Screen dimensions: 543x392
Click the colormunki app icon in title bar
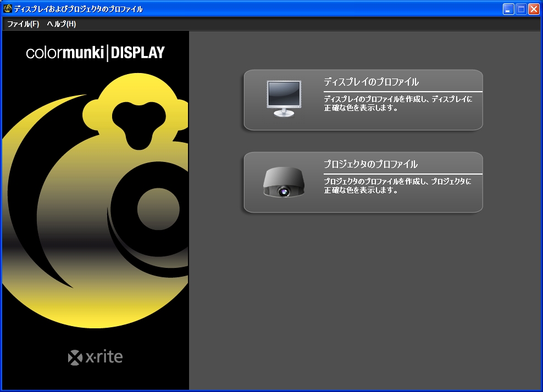click(x=8, y=9)
